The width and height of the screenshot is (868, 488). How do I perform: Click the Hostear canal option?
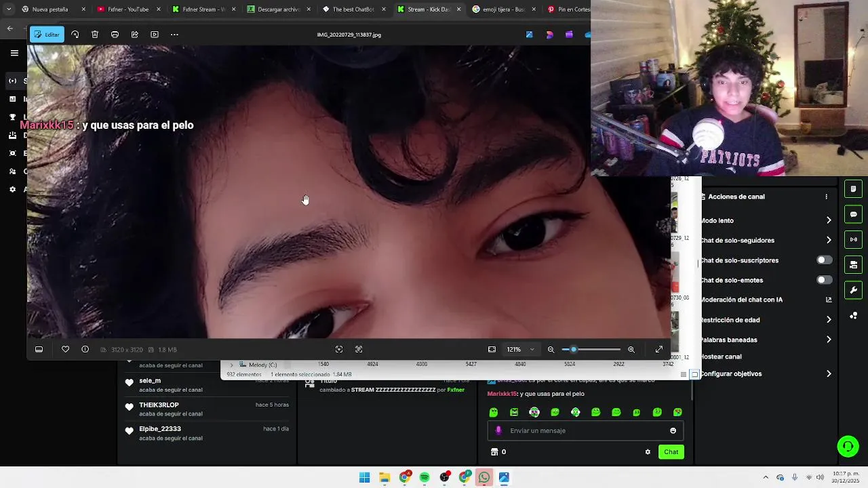click(721, 357)
